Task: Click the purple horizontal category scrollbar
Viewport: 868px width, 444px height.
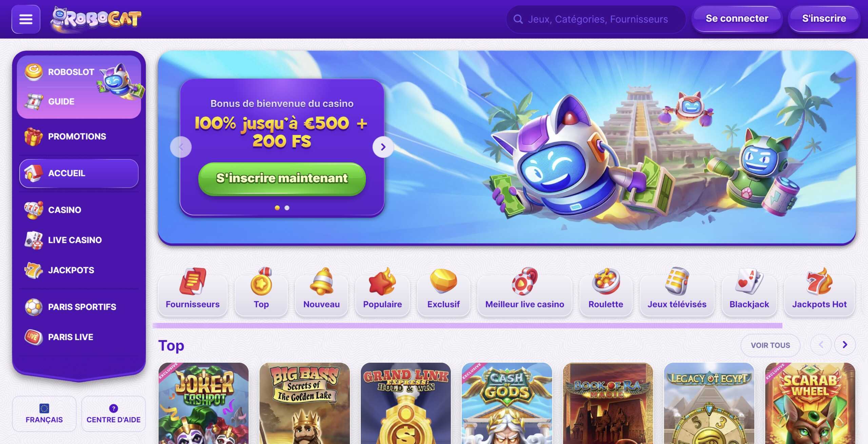Action: coord(468,326)
